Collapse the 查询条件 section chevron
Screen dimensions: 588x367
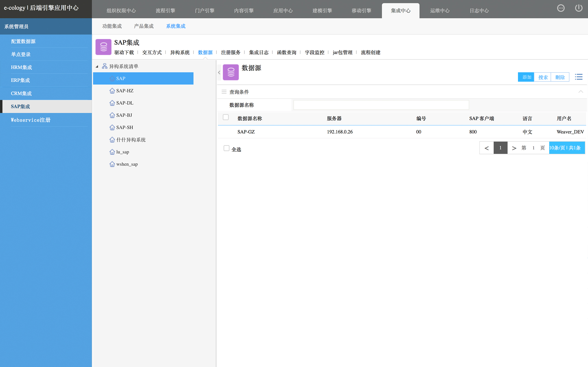pyautogui.click(x=580, y=92)
